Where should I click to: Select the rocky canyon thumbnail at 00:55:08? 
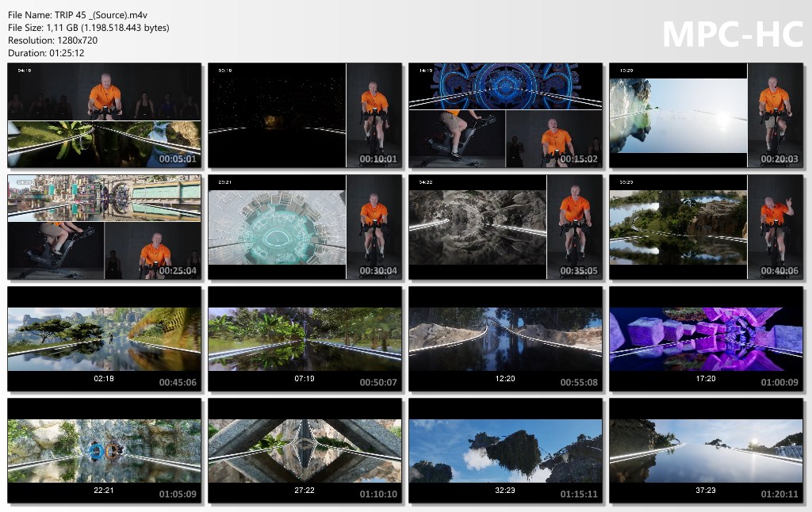[x=505, y=339]
